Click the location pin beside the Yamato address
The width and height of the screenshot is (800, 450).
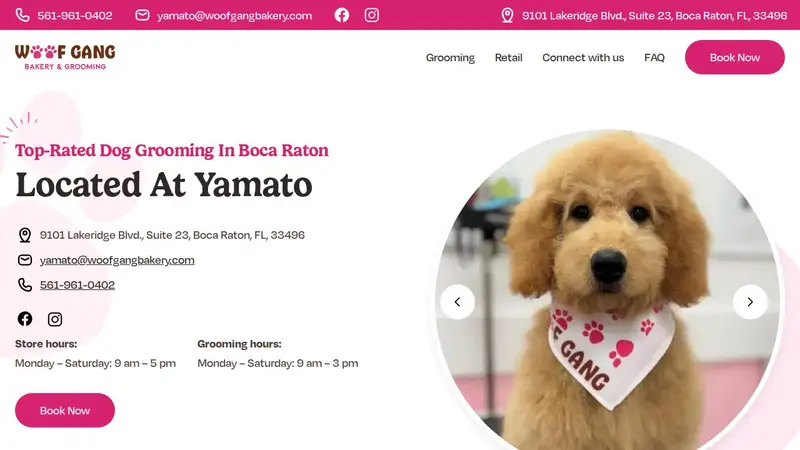click(x=24, y=235)
